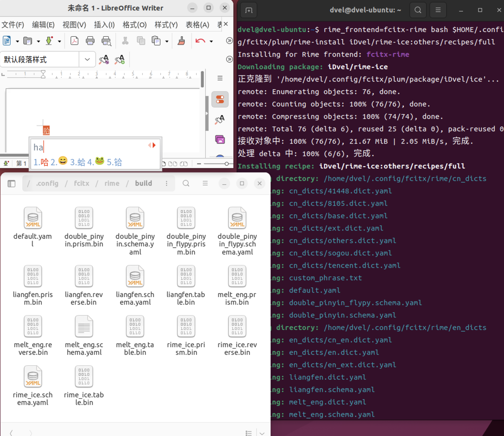Toggle the file manager sidebar panel

point(11,183)
